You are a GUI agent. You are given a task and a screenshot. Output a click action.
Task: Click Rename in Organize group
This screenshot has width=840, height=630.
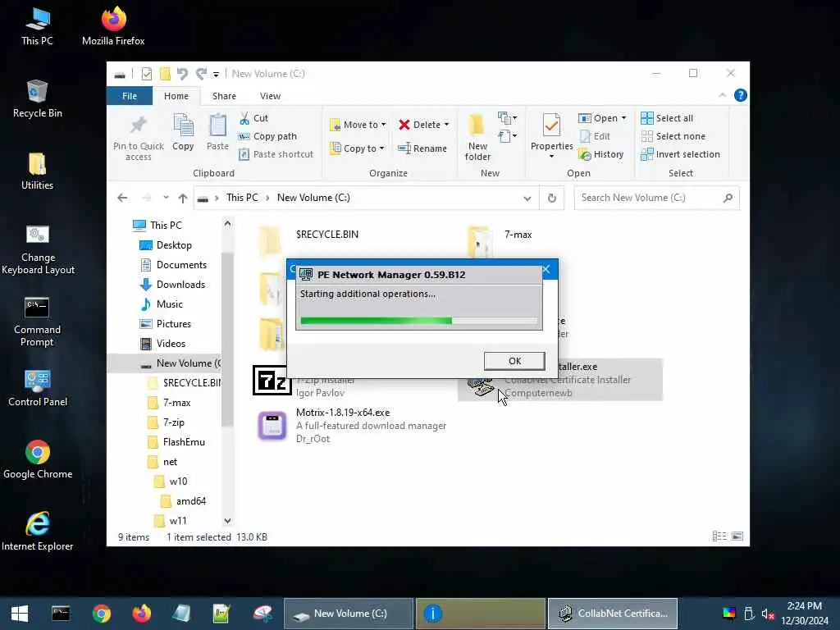(422, 148)
